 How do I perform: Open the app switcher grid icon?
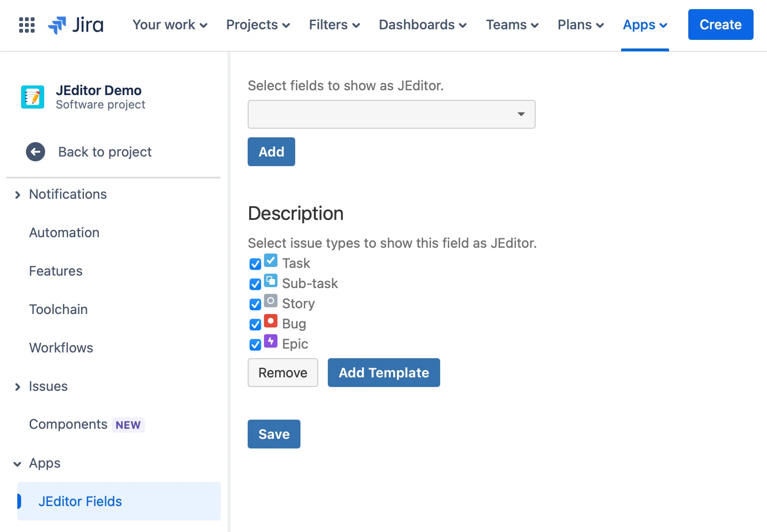(x=27, y=24)
